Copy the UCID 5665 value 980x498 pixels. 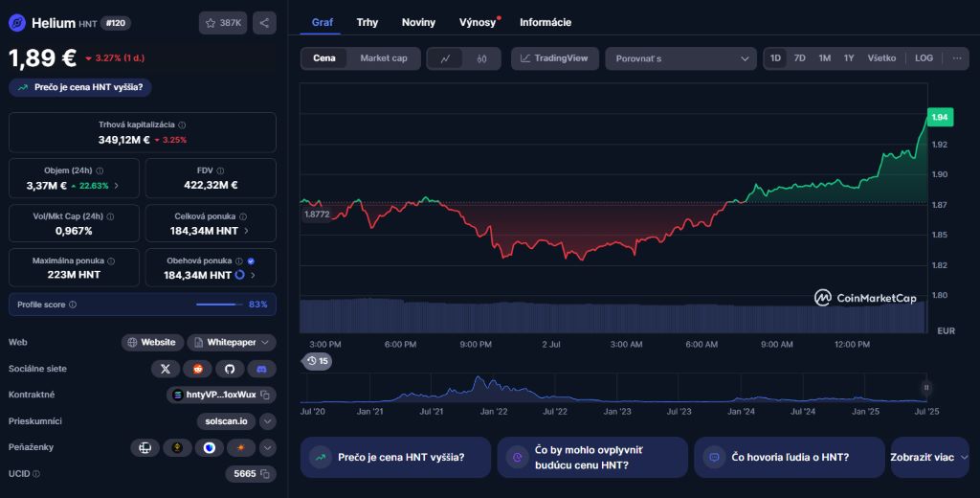click(x=265, y=474)
